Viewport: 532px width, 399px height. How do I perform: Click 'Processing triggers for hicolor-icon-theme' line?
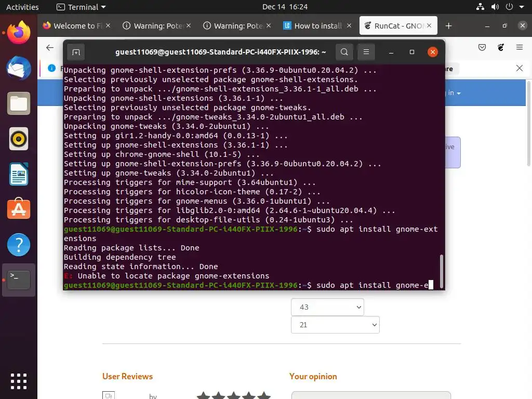coord(192,192)
